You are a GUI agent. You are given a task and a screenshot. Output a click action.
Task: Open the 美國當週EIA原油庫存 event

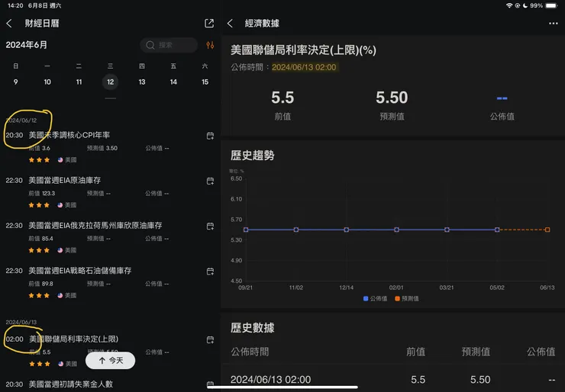point(65,180)
